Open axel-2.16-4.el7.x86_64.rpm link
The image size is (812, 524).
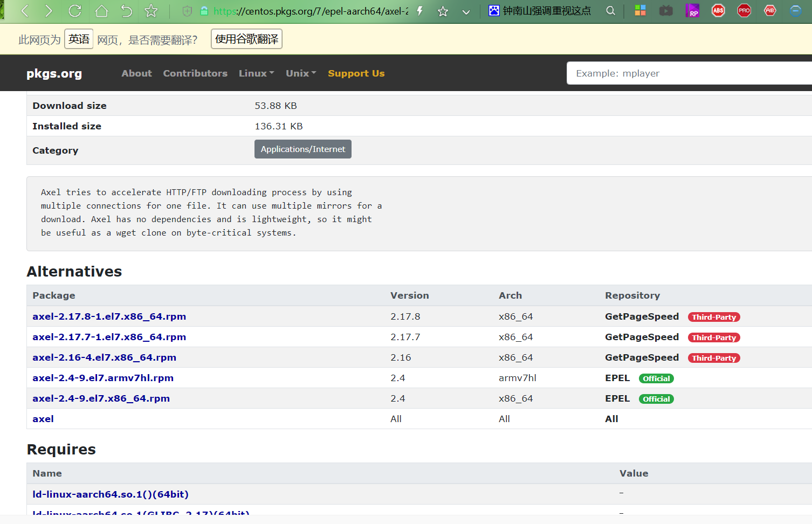tap(104, 357)
